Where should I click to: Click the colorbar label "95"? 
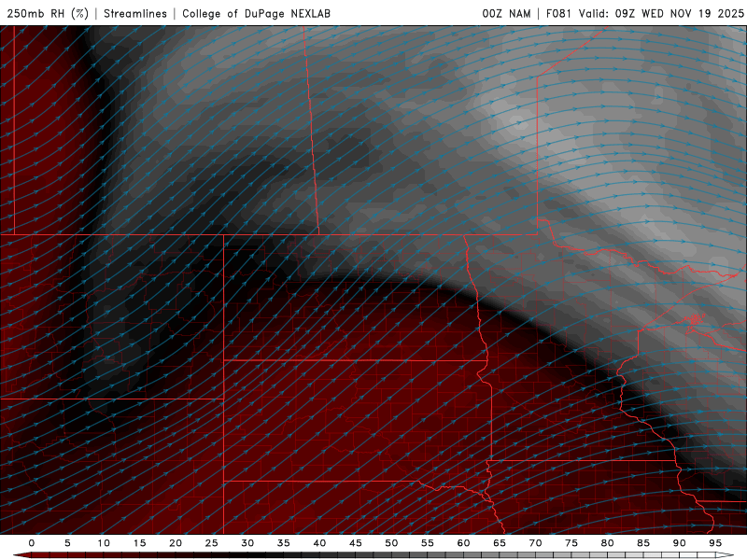coord(715,543)
